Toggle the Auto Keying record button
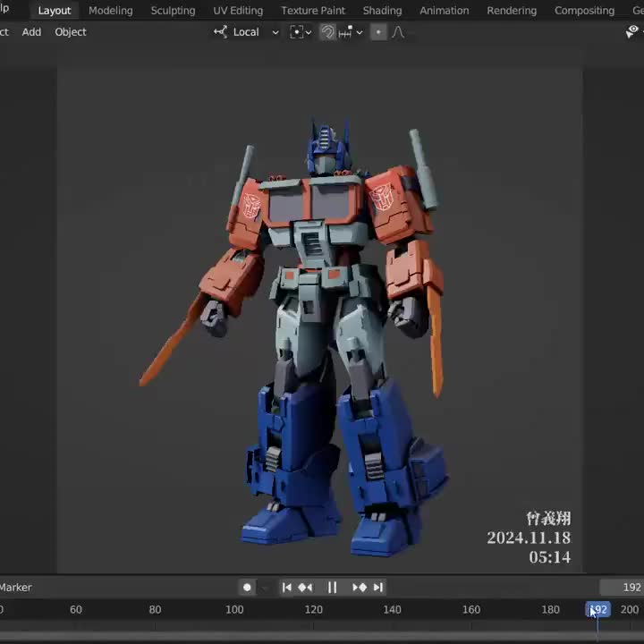Image resolution: width=644 pixels, height=644 pixels. pos(247,588)
